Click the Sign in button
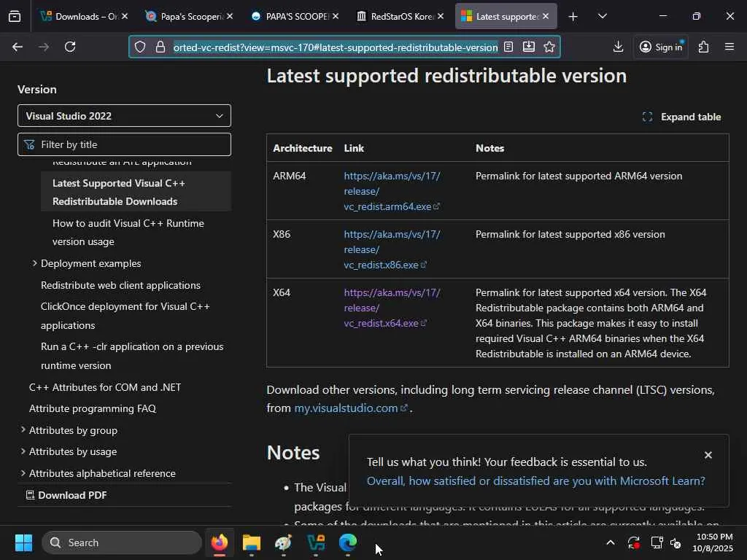The image size is (747, 560). (661, 47)
